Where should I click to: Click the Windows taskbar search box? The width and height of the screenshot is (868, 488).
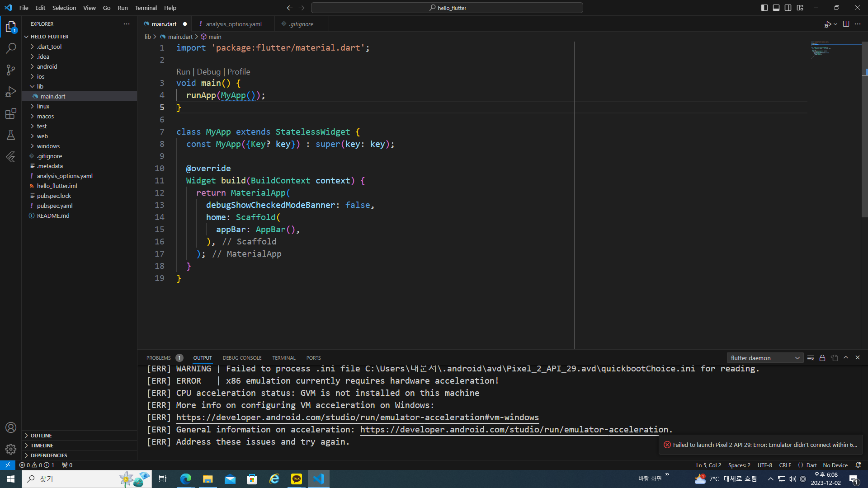tap(86, 479)
